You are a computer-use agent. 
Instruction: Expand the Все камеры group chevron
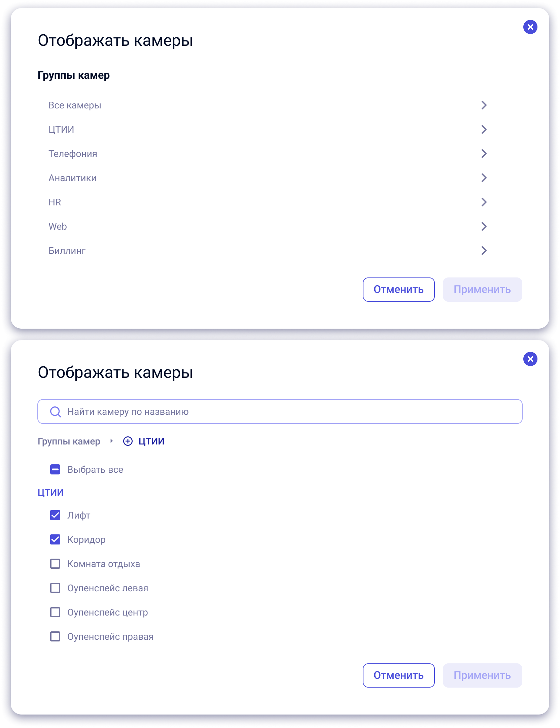[x=484, y=105]
